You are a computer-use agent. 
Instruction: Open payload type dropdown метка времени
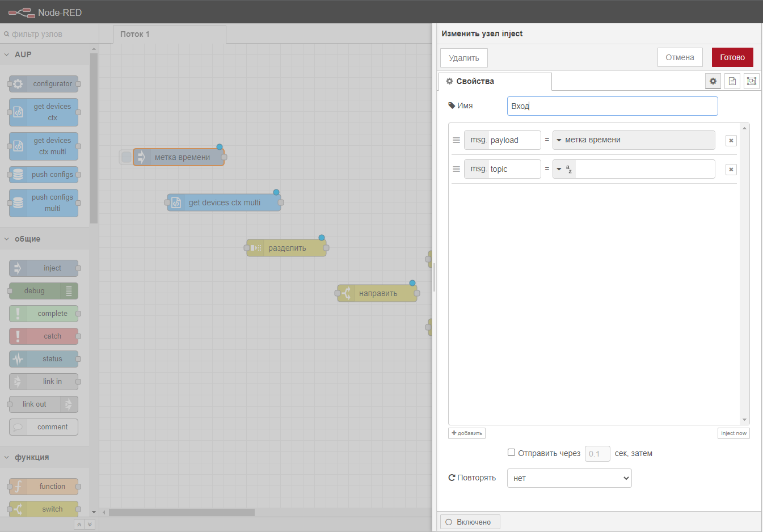pos(559,140)
